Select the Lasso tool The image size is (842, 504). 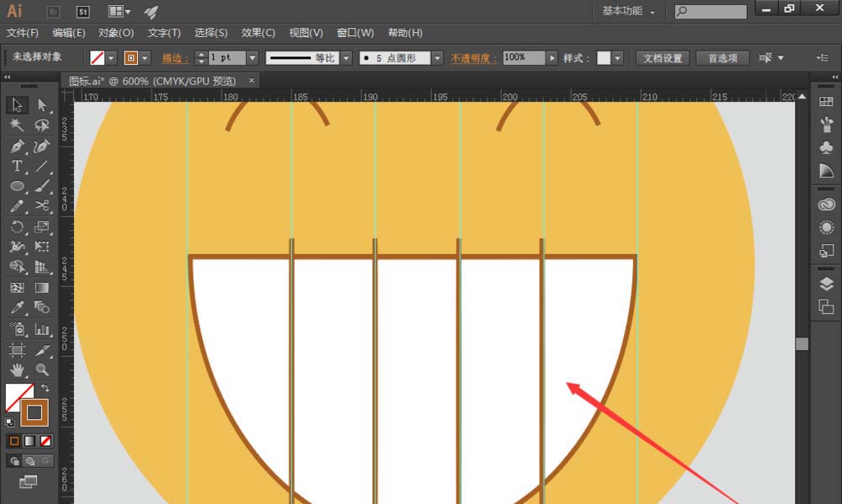[42, 125]
